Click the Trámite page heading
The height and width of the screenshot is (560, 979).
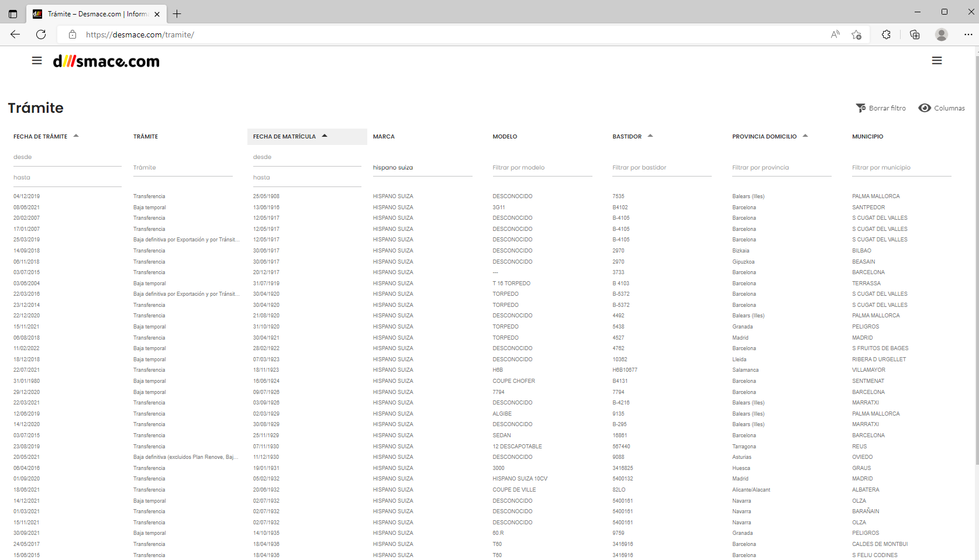pyautogui.click(x=36, y=108)
